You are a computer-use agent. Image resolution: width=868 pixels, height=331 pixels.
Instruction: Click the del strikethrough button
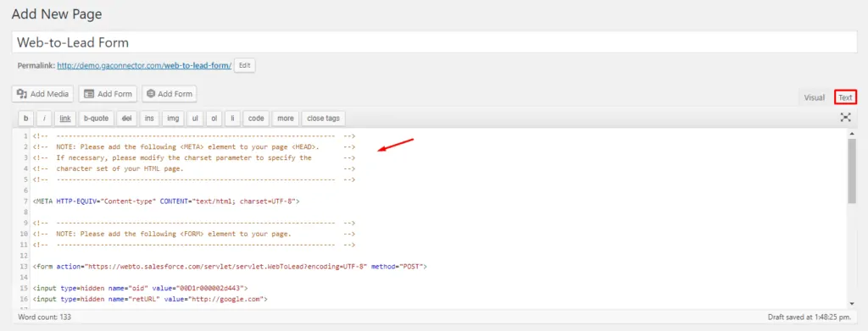click(127, 119)
